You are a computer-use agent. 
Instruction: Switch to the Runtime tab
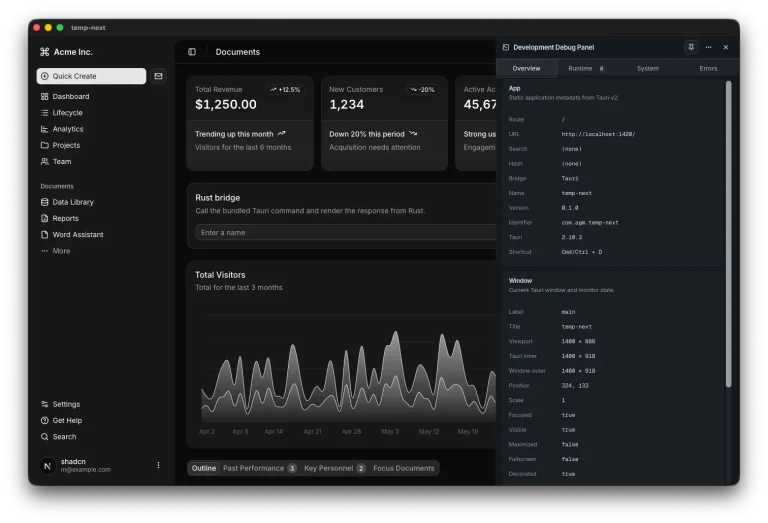586,69
